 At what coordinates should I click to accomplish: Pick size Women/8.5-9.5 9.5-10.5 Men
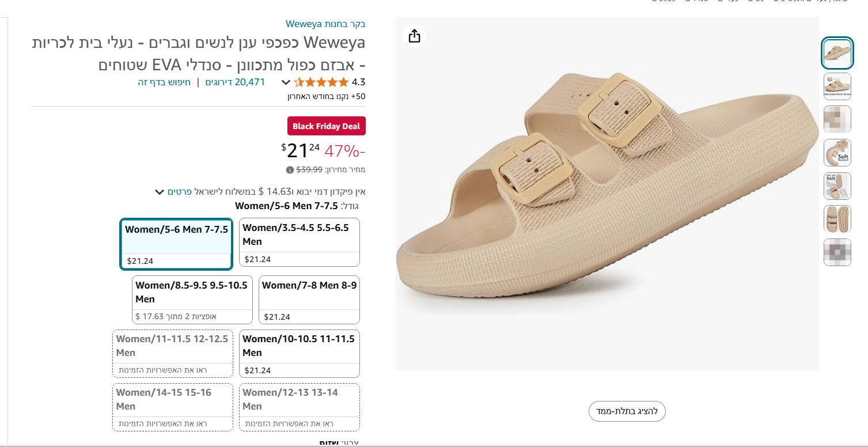tap(192, 300)
